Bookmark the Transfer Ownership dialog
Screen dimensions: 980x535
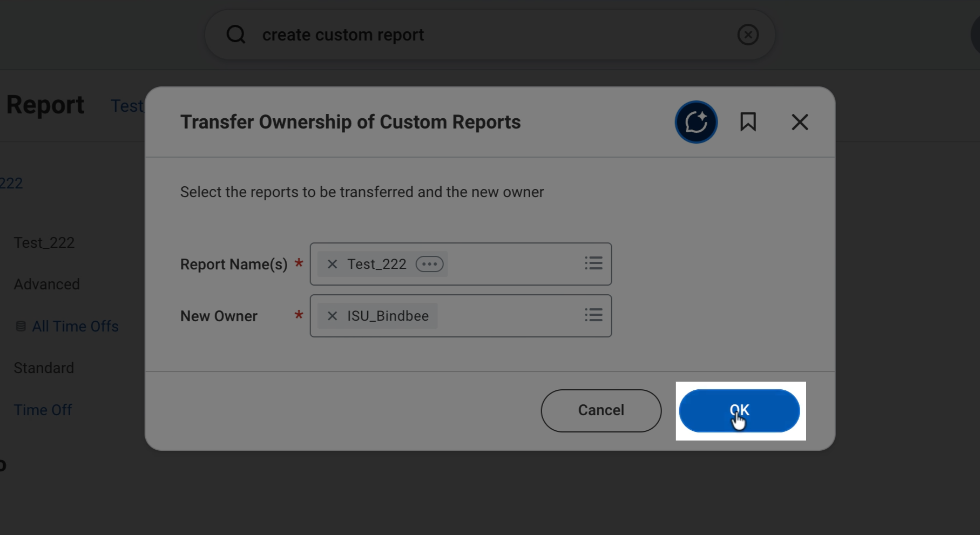point(748,122)
